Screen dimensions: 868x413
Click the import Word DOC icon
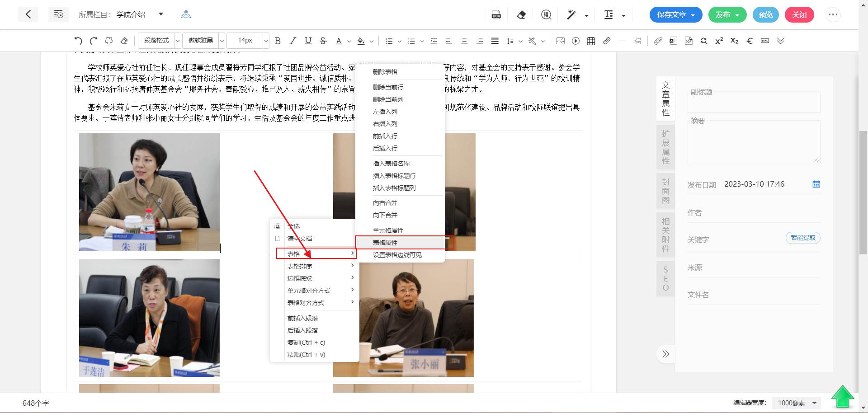point(496,14)
